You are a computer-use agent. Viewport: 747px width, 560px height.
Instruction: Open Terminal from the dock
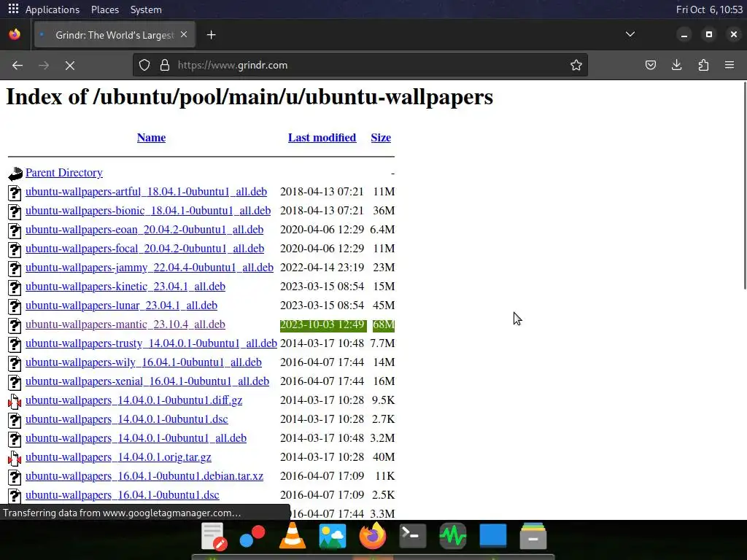point(413,536)
